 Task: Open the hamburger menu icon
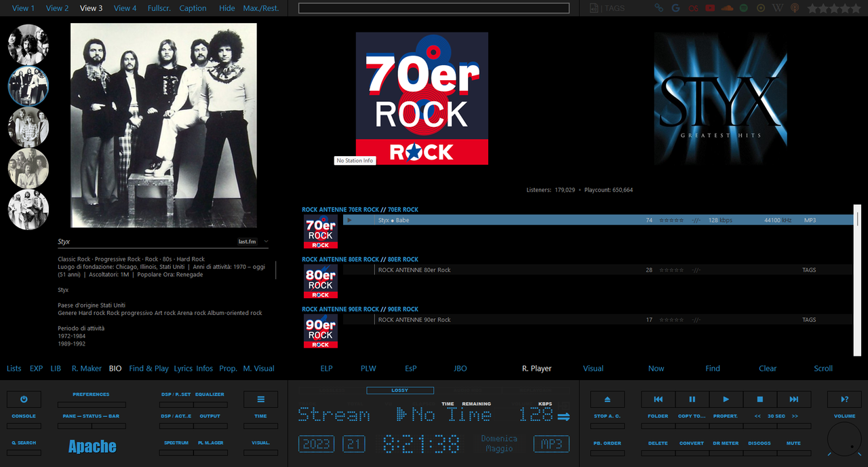point(260,399)
